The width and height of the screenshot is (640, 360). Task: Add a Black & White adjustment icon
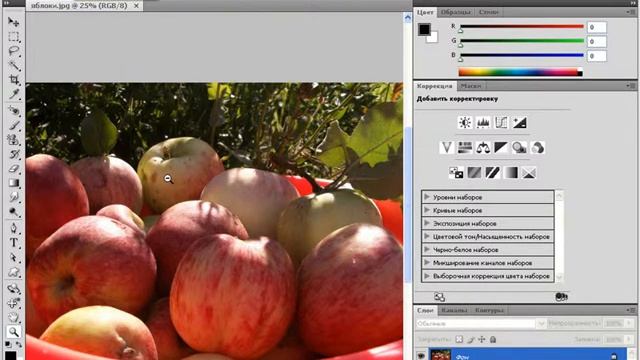click(x=501, y=147)
